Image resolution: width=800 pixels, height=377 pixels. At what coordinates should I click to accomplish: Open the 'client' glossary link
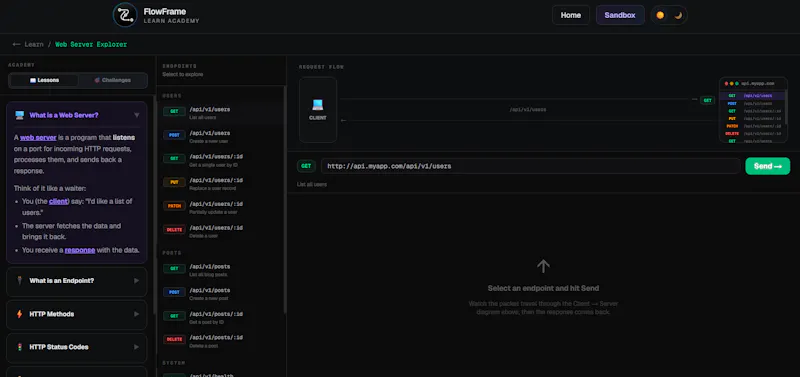(58, 202)
